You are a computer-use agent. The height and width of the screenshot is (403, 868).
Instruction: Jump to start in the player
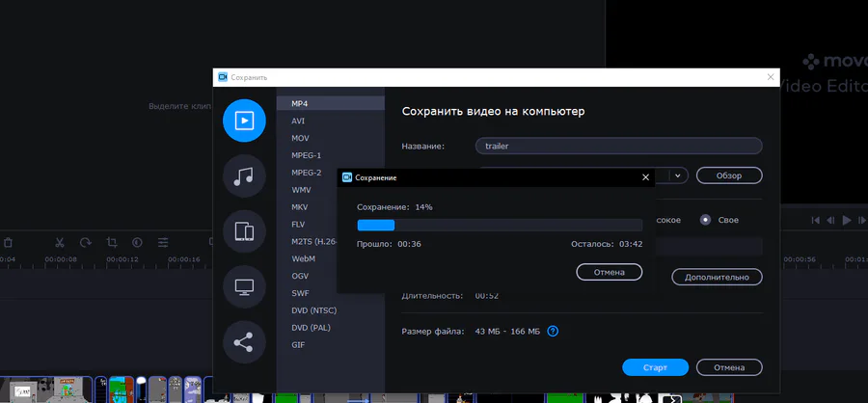tap(815, 221)
